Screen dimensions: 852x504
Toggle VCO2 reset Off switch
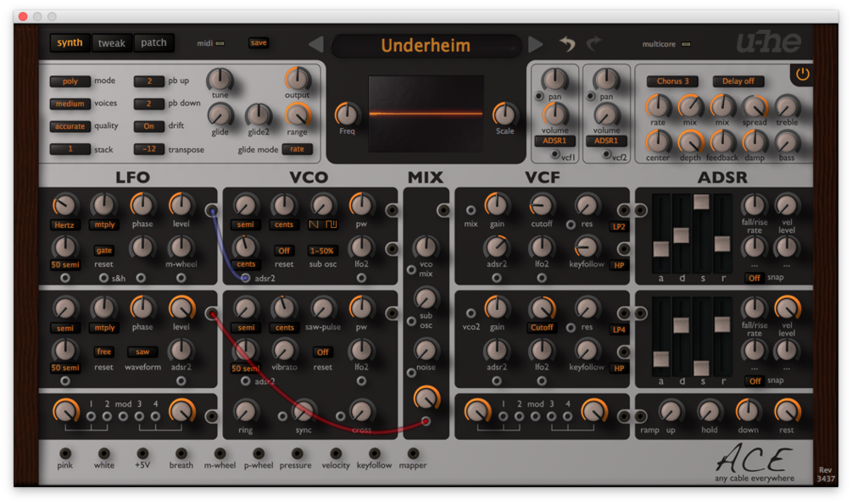[323, 352]
